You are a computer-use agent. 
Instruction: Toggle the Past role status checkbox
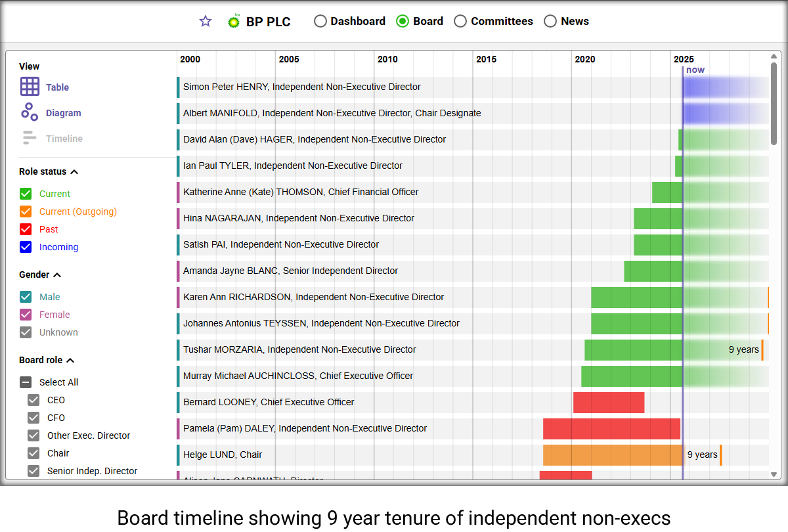pyautogui.click(x=26, y=229)
